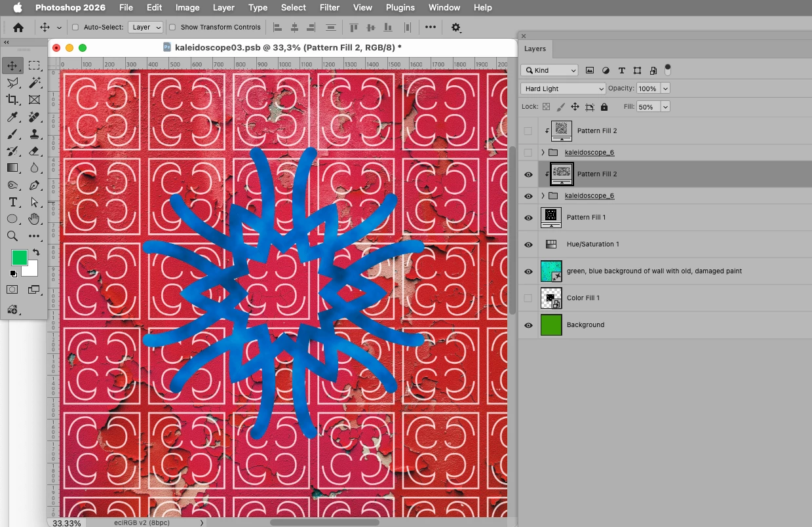Select the Blur tool

pos(34,168)
